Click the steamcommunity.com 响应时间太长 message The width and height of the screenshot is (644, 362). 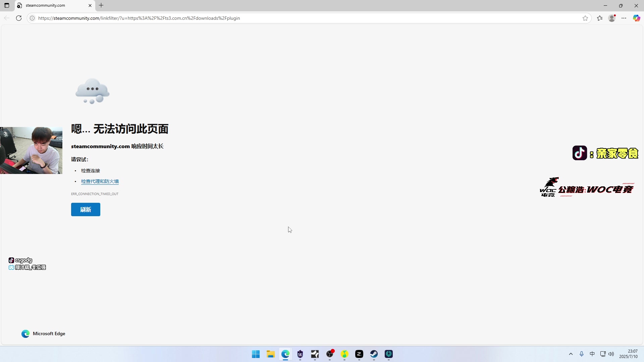pyautogui.click(x=117, y=146)
